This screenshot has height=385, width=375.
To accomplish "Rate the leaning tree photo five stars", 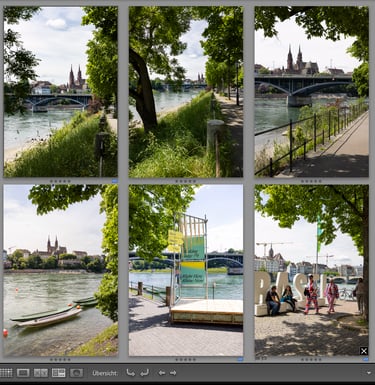I will tap(194, 181).
